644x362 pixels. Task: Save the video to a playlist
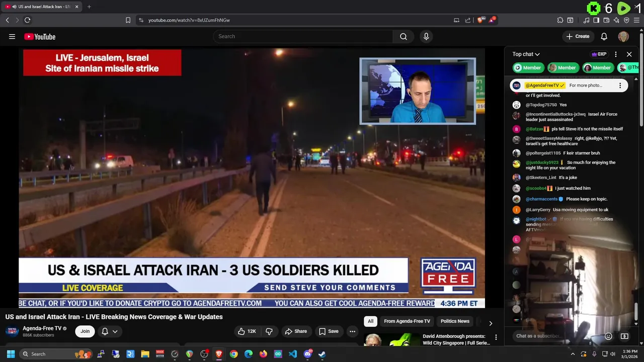(329, 331)
